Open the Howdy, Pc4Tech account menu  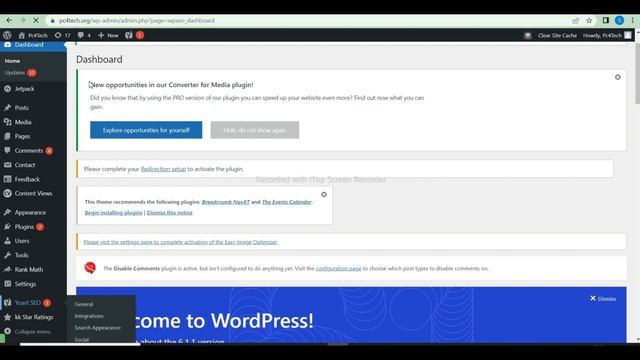pos(607,36)
